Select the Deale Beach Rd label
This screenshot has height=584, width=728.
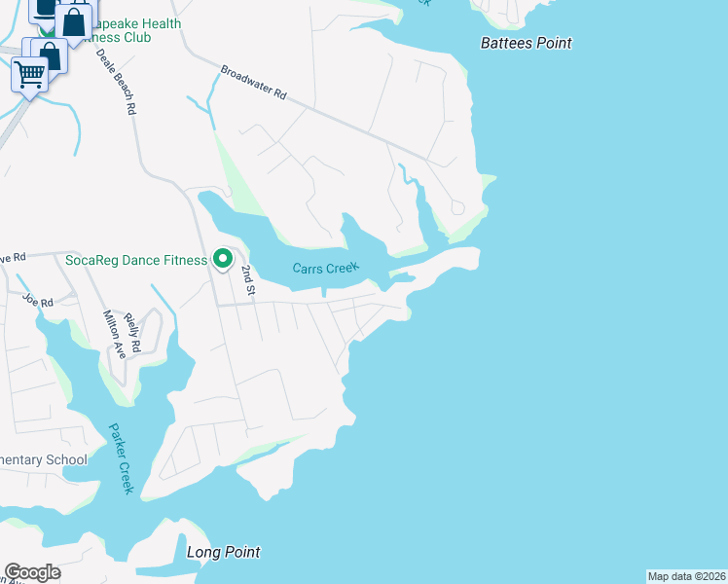click(116, 82)
